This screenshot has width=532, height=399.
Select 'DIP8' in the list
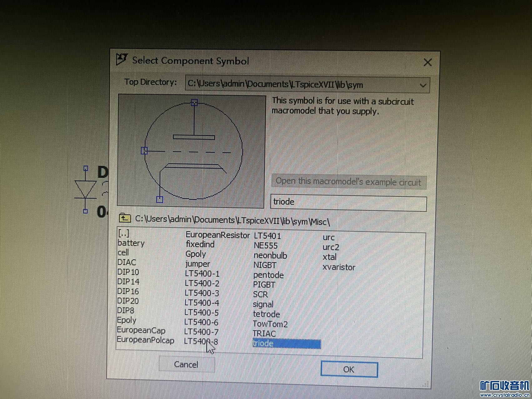click(125, 311)
